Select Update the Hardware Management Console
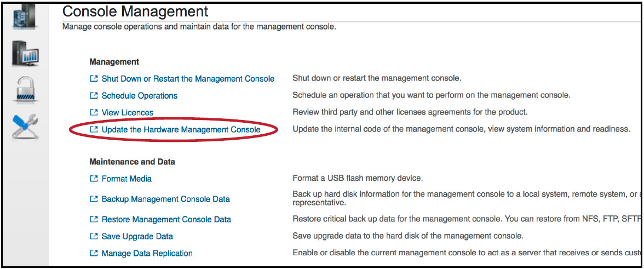Screen dimensions: 644x269 [181, 130]
